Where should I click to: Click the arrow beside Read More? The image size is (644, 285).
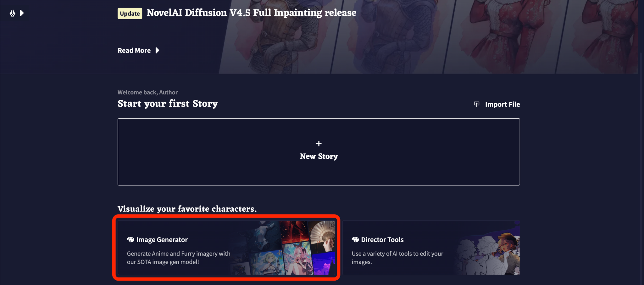(x=158, y=50)
